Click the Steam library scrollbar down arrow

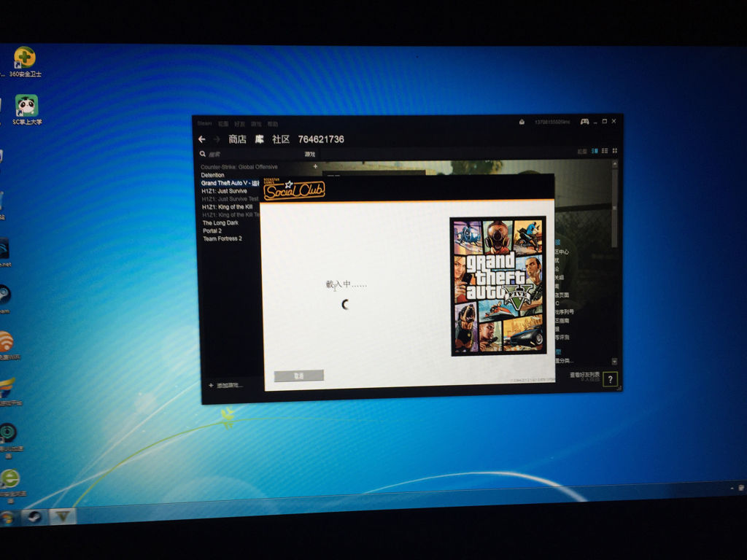pos(614,362)
